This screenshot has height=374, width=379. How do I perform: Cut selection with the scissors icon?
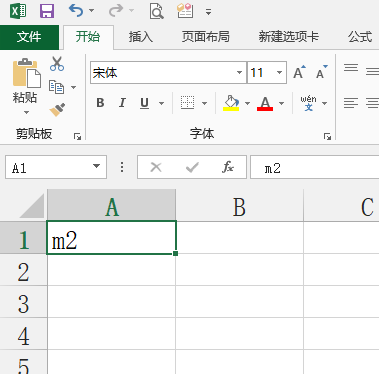click(x=57, y=64)
